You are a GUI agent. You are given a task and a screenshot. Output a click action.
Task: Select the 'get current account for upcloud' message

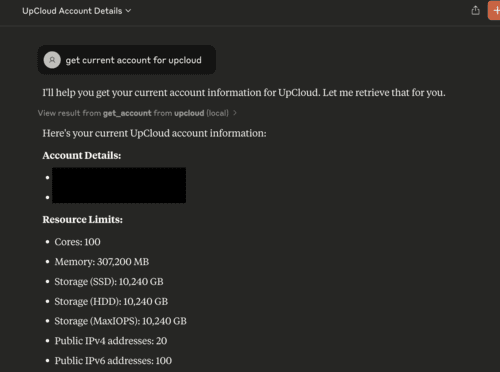coord(127,60)
